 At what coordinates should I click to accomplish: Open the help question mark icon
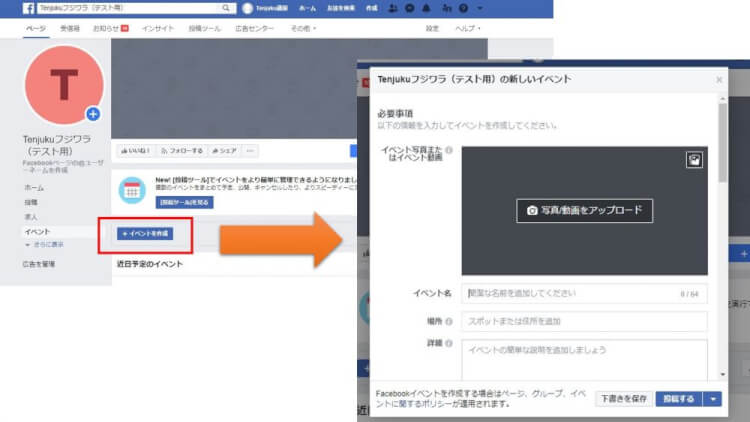(463, 8)
